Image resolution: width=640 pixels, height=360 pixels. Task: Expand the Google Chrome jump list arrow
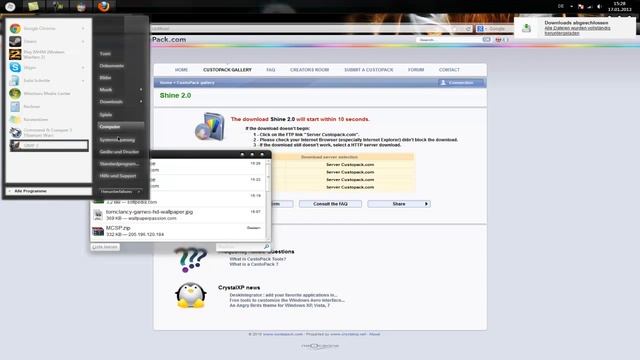83,29
